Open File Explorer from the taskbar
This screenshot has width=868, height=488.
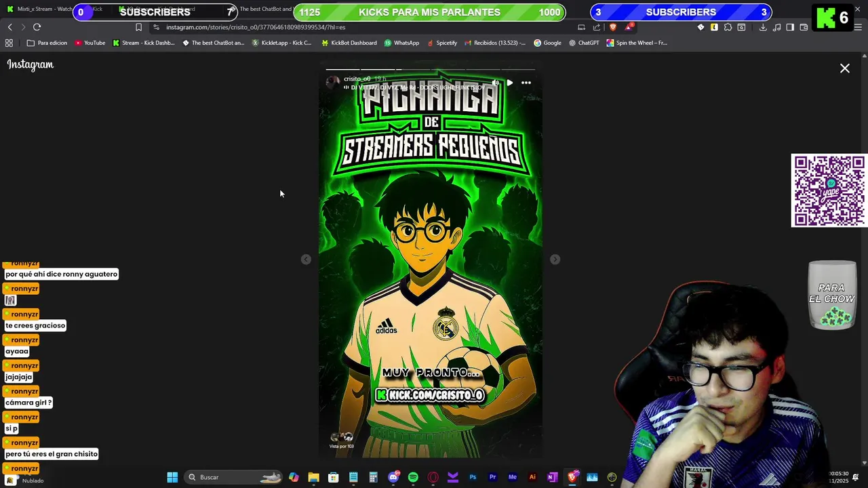pyautogui.click(x=313, y=477)
